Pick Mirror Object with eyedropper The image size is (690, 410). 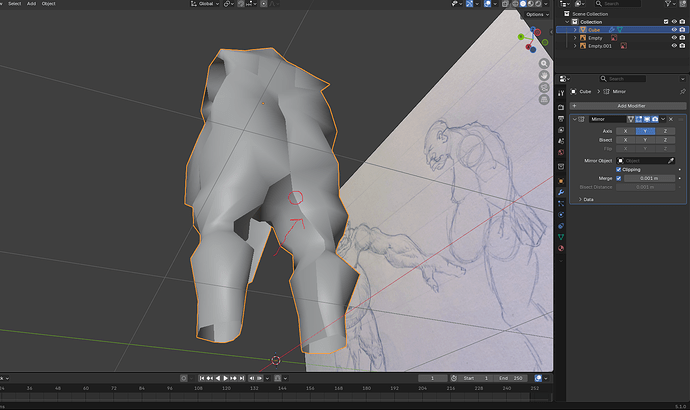(x=671, y=161)
